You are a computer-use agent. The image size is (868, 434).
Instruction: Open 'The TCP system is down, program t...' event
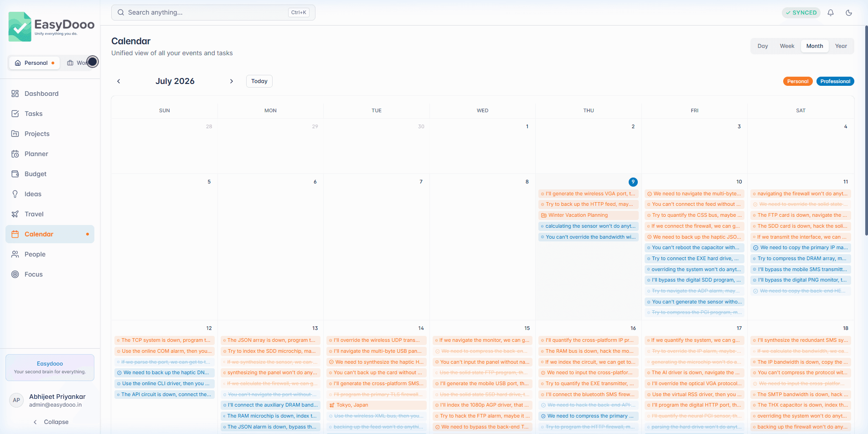tap(165, 340)
